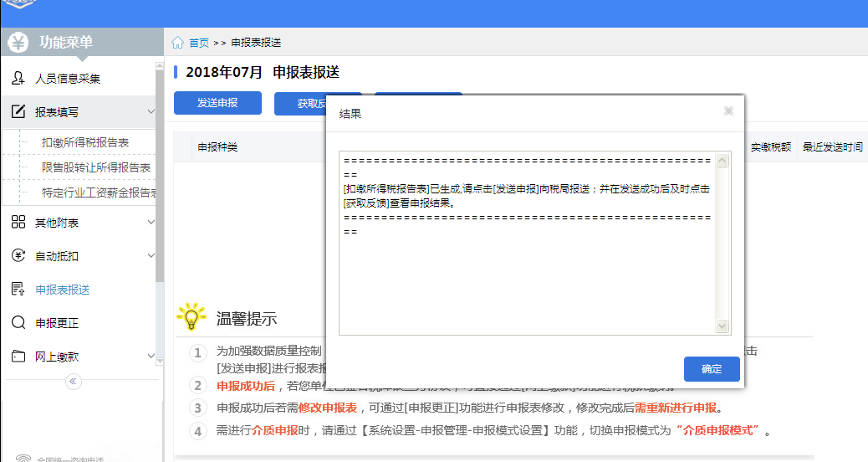Click the red 申报成功后 text in tip 2

246,386
